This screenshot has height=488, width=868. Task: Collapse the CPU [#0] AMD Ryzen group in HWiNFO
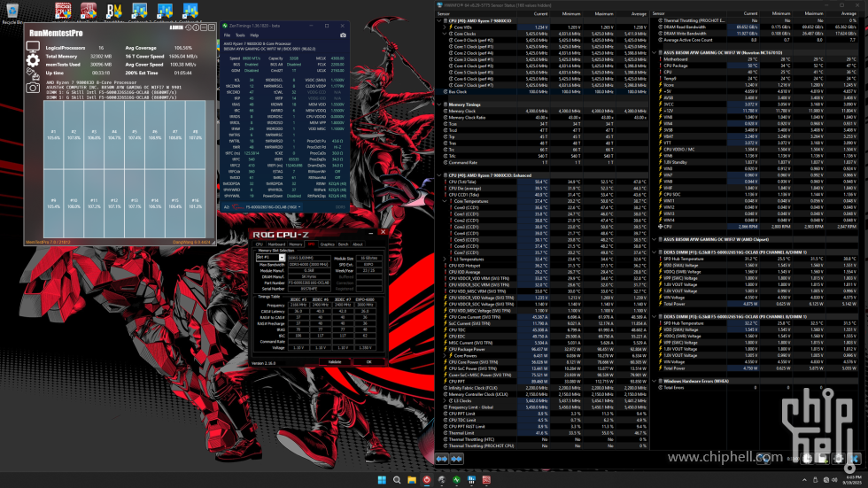439,20
